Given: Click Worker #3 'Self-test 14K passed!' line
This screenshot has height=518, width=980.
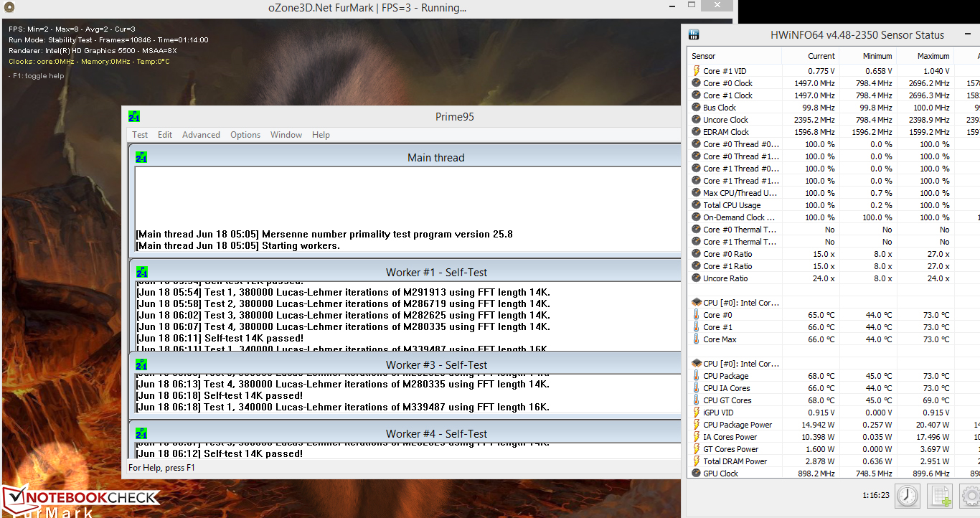Looking at the screenshot, I should pyautogui.click(x=220, y=395).
